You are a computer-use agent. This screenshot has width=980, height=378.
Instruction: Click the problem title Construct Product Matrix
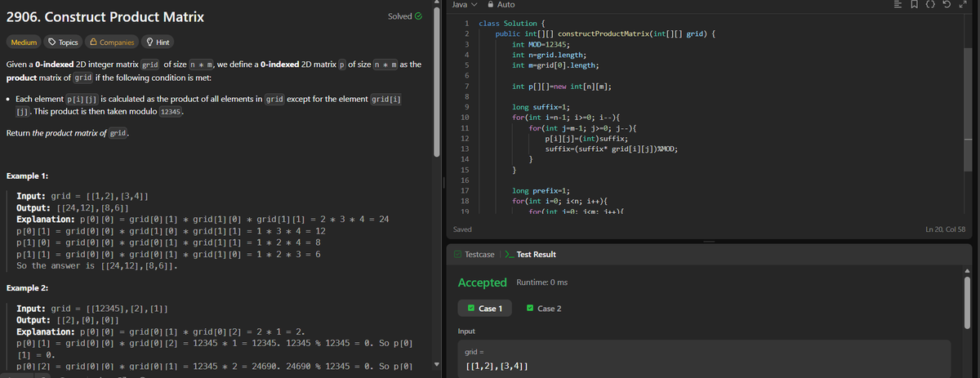pyautogui.click(x=105, y=16)
